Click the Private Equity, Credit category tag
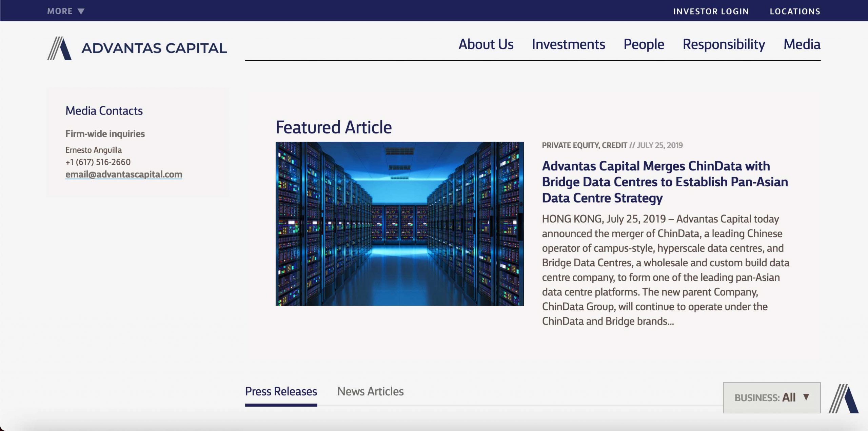The width and height of the screenshot is (868, 431). tap(585, 145)
